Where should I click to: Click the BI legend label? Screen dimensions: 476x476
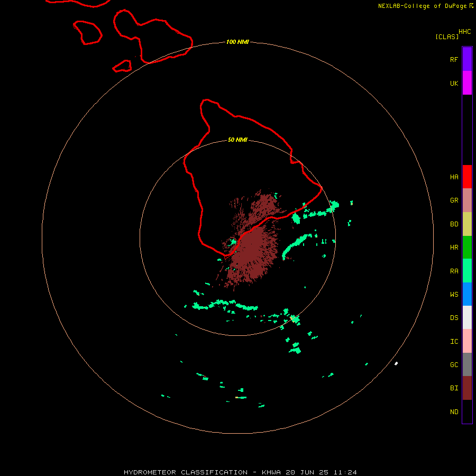(x=454, y=388)
